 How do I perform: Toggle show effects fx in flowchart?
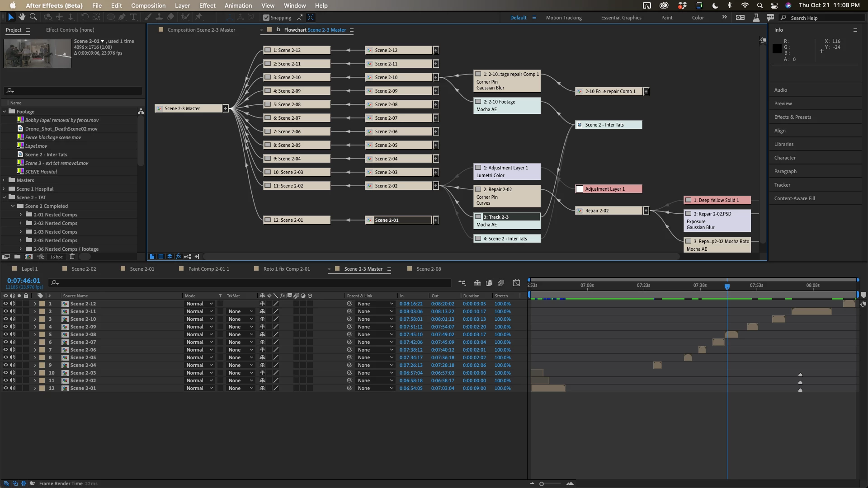click(179, 256)
